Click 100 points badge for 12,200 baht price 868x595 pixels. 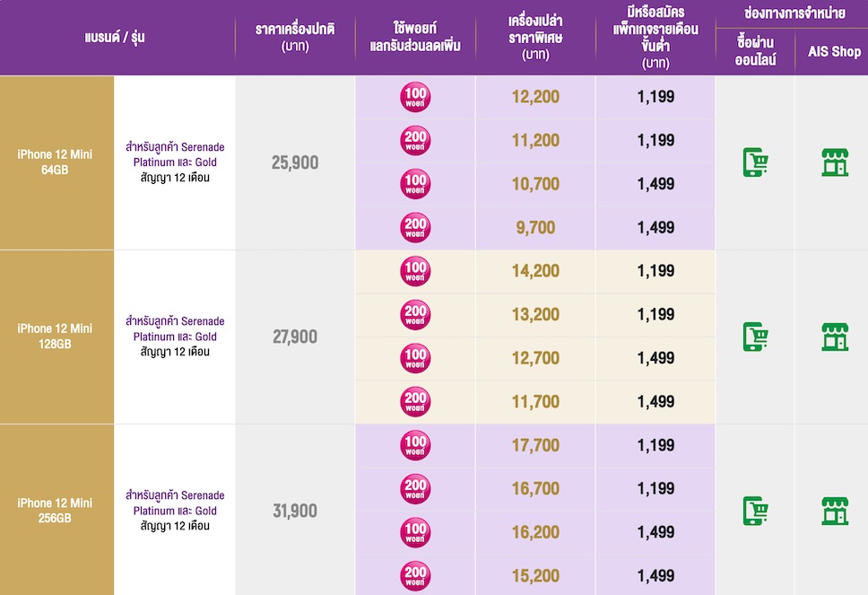[415, 97]
